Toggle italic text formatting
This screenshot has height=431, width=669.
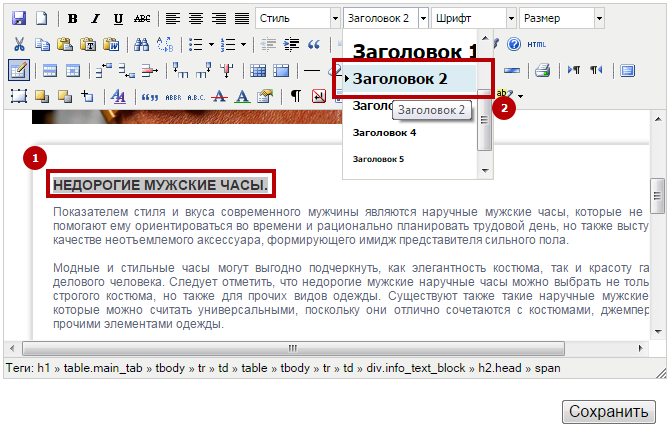[97, 18]
